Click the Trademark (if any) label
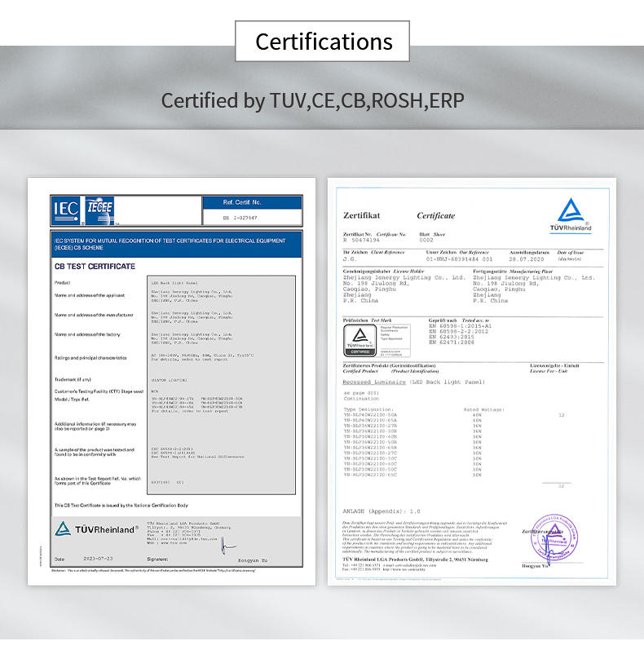644x672 pixels. tap(73, 380)
